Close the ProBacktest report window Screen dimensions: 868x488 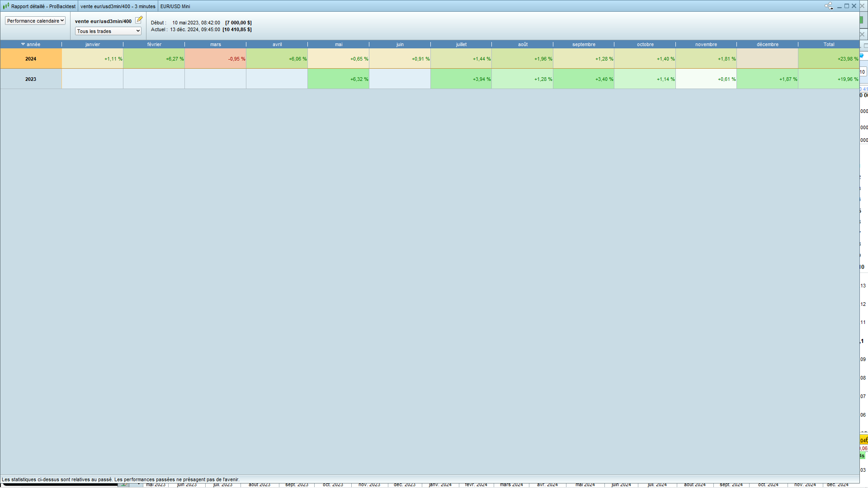point(854,6)
